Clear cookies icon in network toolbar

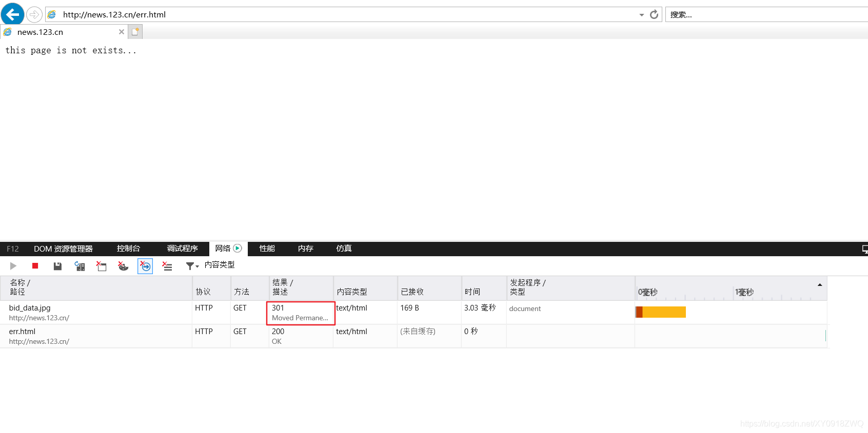[x=123, y=266]
